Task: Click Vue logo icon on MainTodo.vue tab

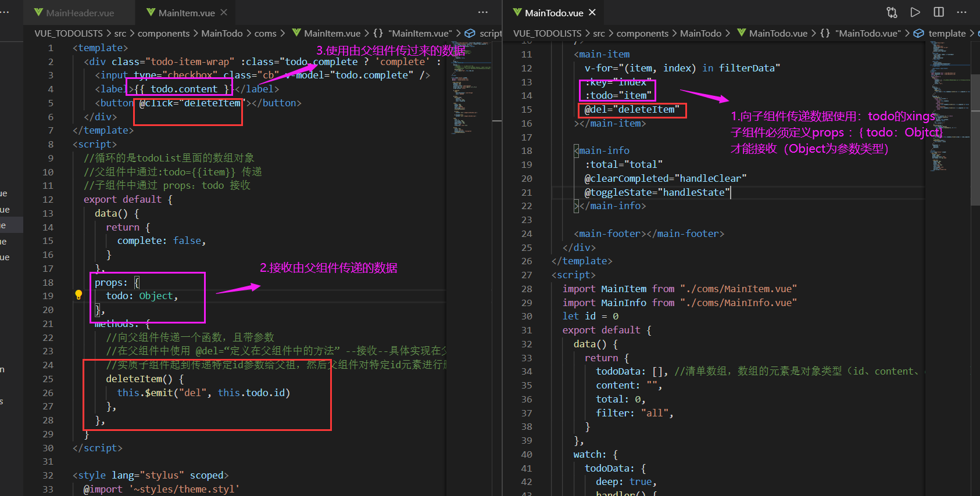Action: pyautogui.click(x=517, y=12)
